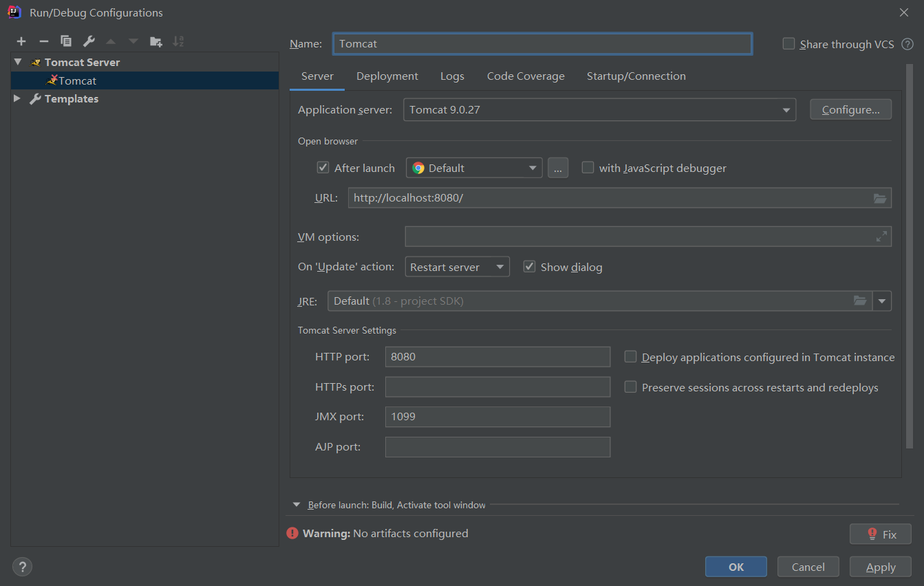Confirm with OK button

(x=736, y=567)
